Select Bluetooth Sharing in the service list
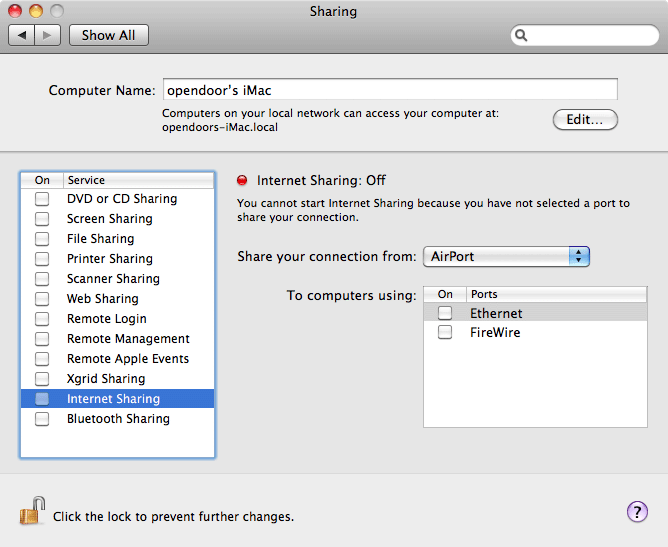 pos(118,419)
